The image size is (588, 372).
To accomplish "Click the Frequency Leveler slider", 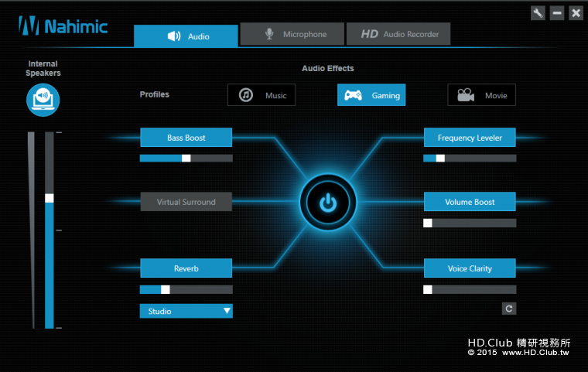I will pos(470,159).
